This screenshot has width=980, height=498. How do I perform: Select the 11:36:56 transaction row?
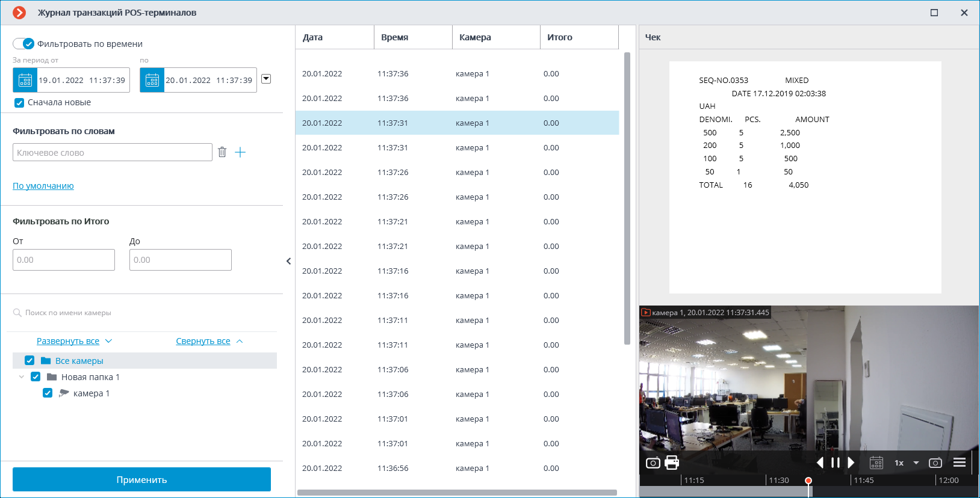pyautogui.click(x=457, y=468)
